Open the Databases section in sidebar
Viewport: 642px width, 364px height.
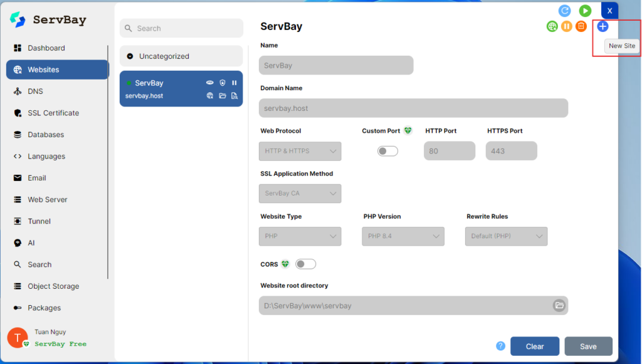[x=46, y=135]
